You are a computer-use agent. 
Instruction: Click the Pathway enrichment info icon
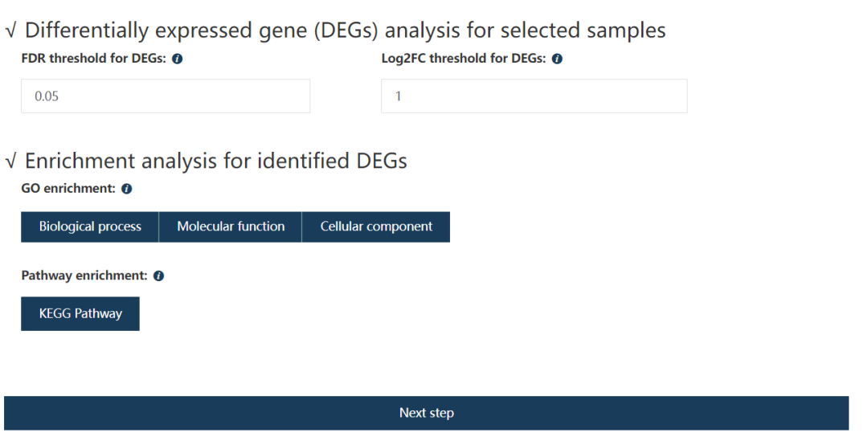coord(158,276)
